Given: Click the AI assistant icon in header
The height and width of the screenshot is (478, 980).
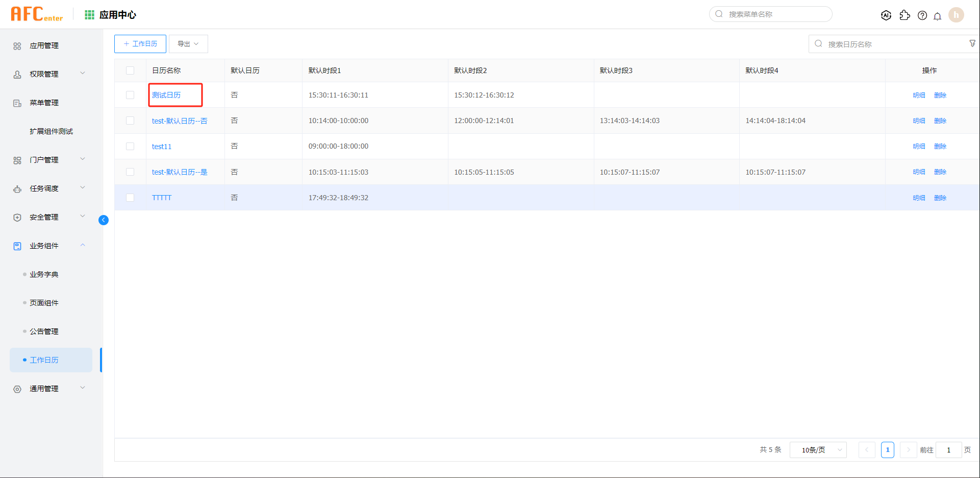Looking at the screenshot, I should point(886,15).
